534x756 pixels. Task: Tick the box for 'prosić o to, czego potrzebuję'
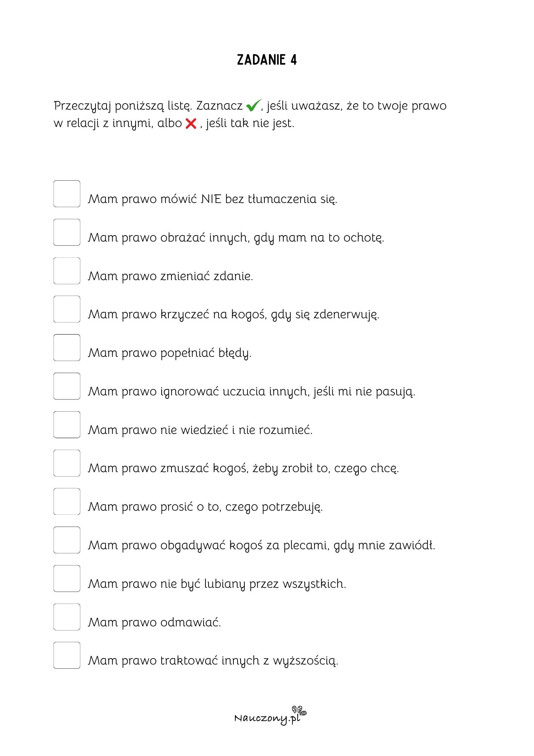click(x=67, y=502)
